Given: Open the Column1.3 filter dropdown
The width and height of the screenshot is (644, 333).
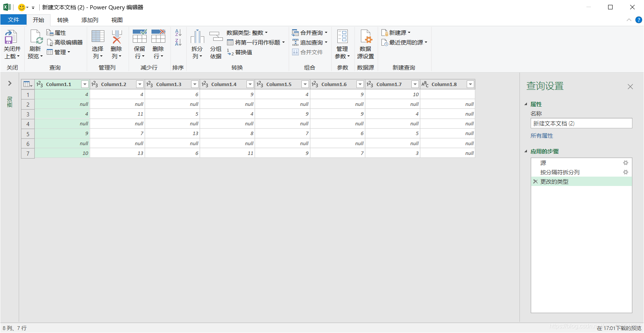Looking at the screenshot, I should [195, 84].
